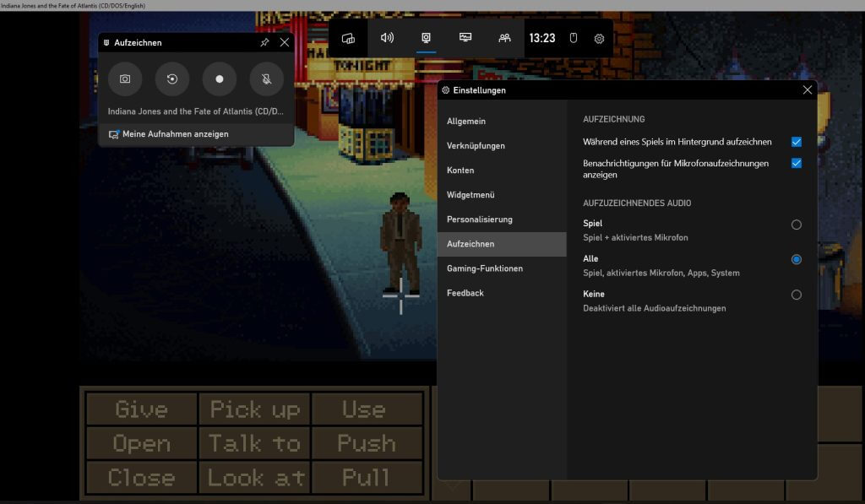Viewport: 865px width, 504px height.
Task: Open the widget menu icon in Game Bar
Action: [348, 38]
